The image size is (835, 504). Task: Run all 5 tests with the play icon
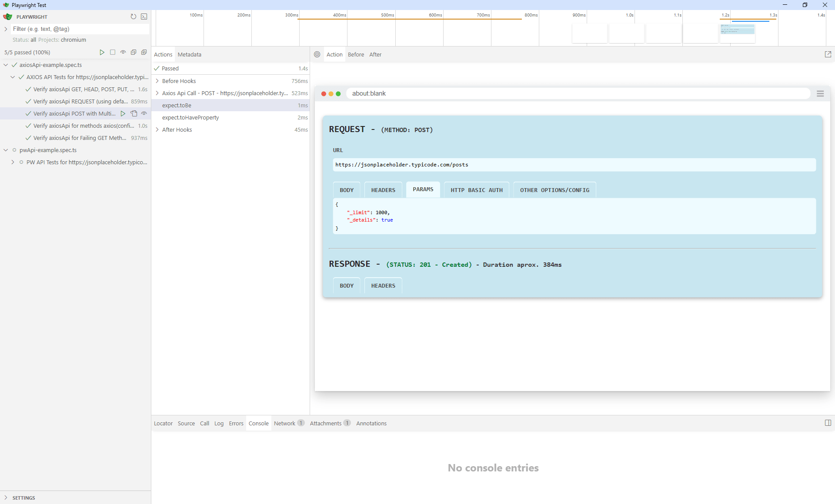click(102, 52)
